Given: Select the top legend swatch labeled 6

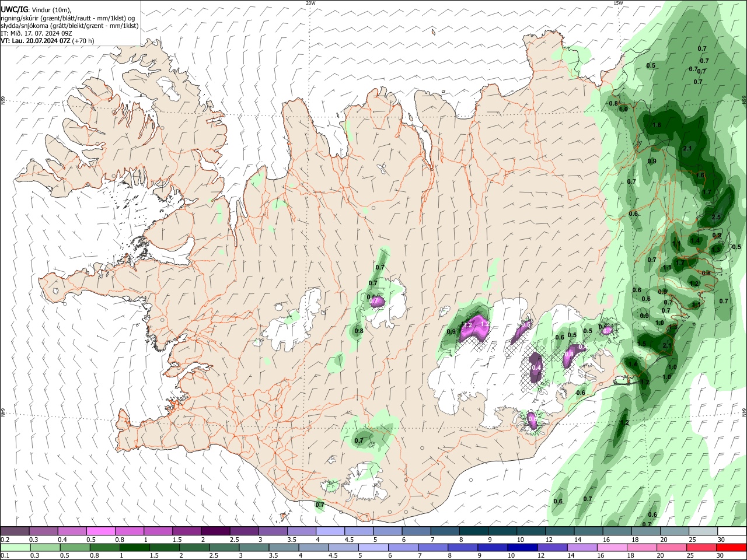Looking at the screenshot, I should click(x=417, y=531).
